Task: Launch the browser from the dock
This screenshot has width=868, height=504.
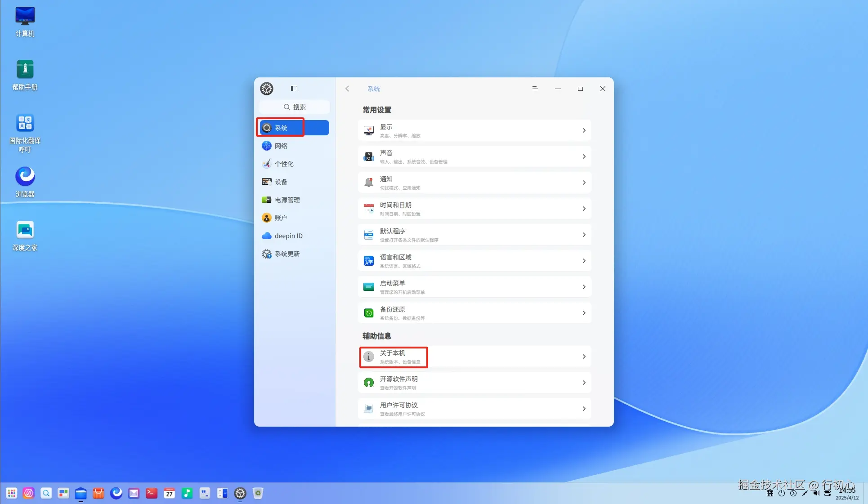Action: 116,493
